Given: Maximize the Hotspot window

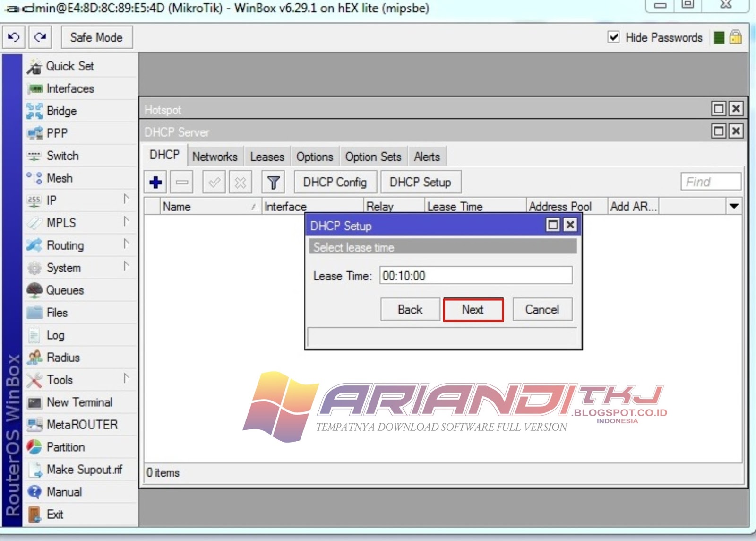Looking at the screenshot, I should point(719,109).
